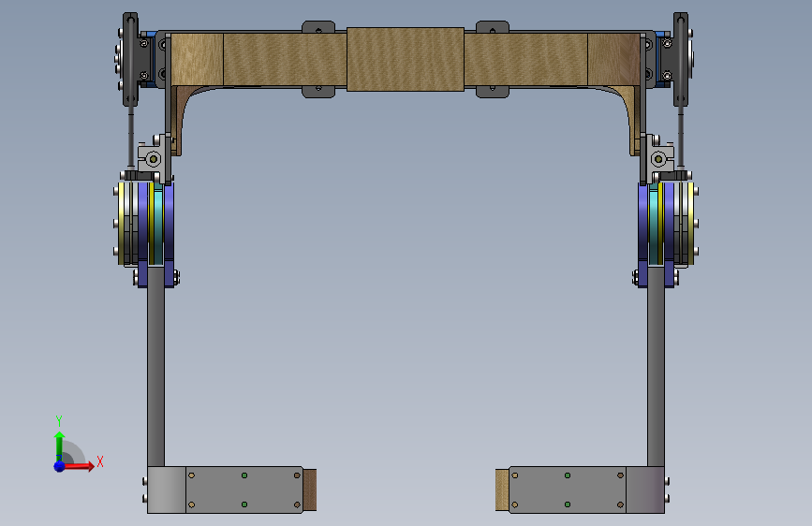
Task: Select the wooden pad on right foot end
Action: click(502, 489)
